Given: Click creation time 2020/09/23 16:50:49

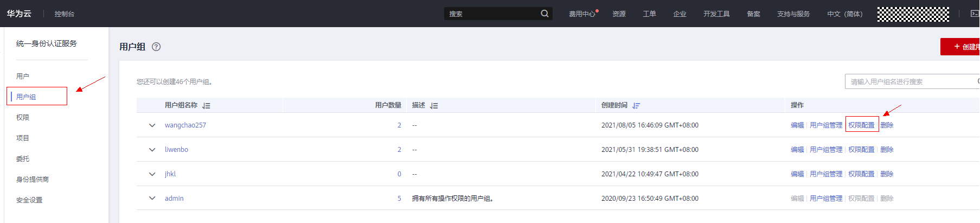Looking at the screenshot, I should click(650, 199).
